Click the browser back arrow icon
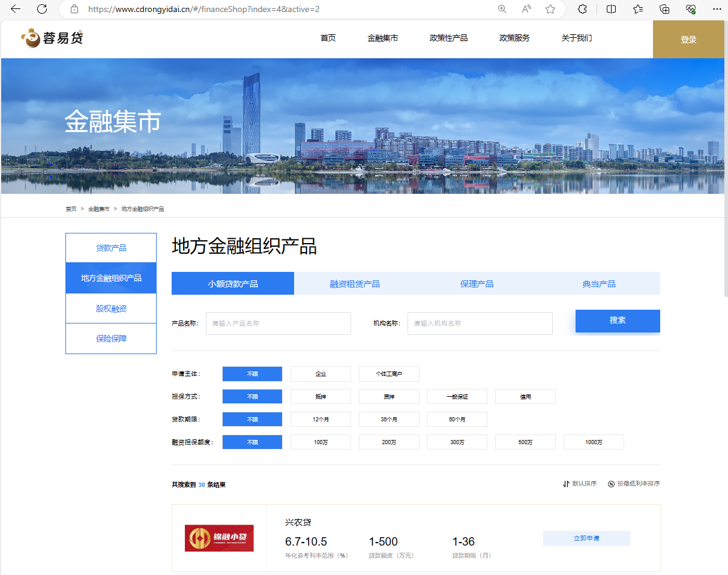This screenshot has width=728, height=575. [x=14, y=10]
